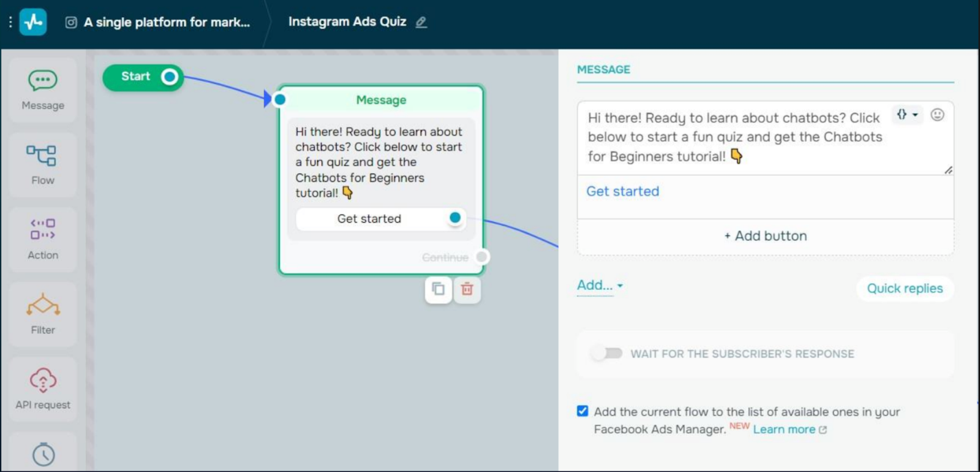Select the Flow element in the sidebar
The width and height of the screenshot is (980, 472).
pos(43,165)
